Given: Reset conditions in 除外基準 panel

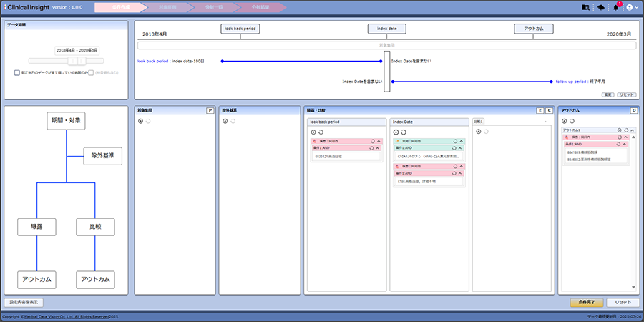Looking at the screenshot, I should click(x=233, y=121).
